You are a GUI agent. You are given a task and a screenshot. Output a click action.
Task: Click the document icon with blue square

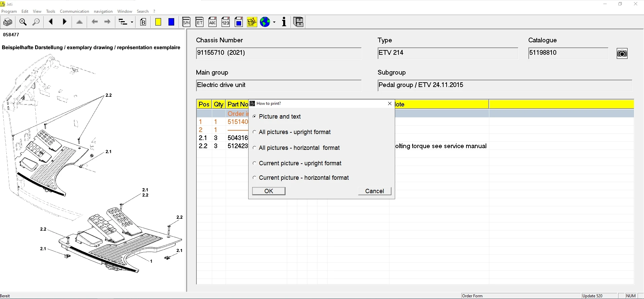tap(239, 22)
